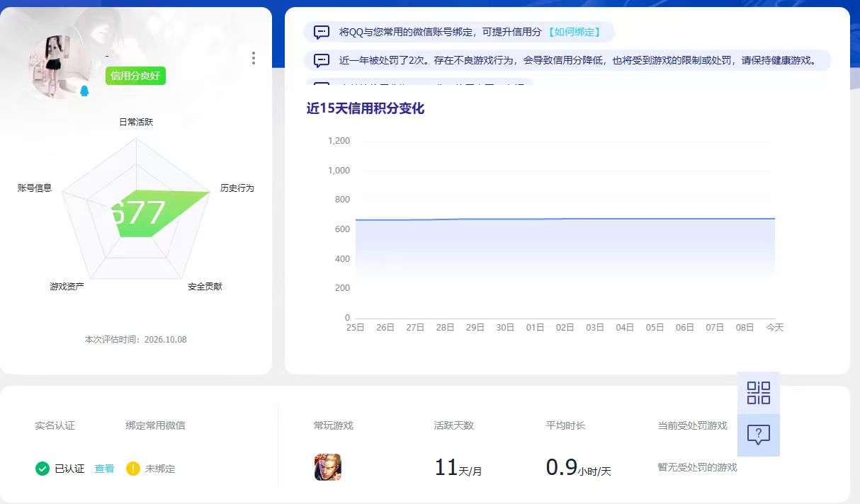Click the chat icon beside punishment notice
The height and width of the screenshot is (504, 860).
322,60
